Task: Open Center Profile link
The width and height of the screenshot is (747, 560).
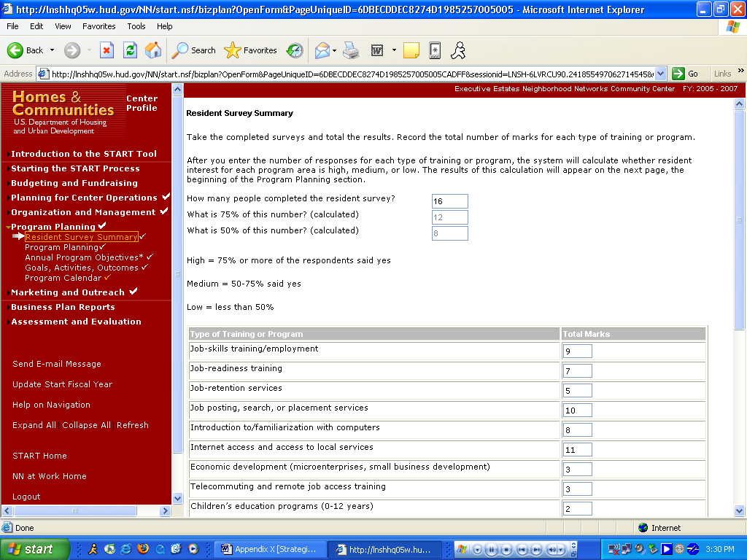Action: (x=142, y=104)
